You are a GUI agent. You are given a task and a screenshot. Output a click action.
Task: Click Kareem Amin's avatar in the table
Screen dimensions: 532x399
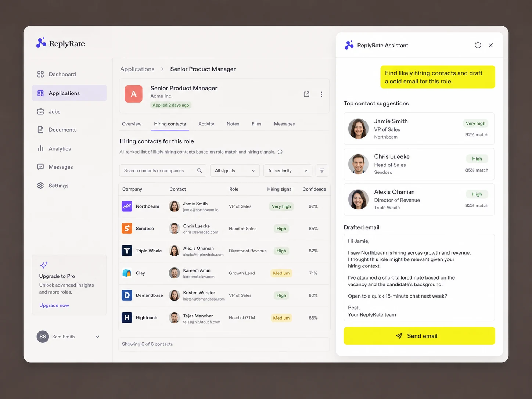coord(174,273)
